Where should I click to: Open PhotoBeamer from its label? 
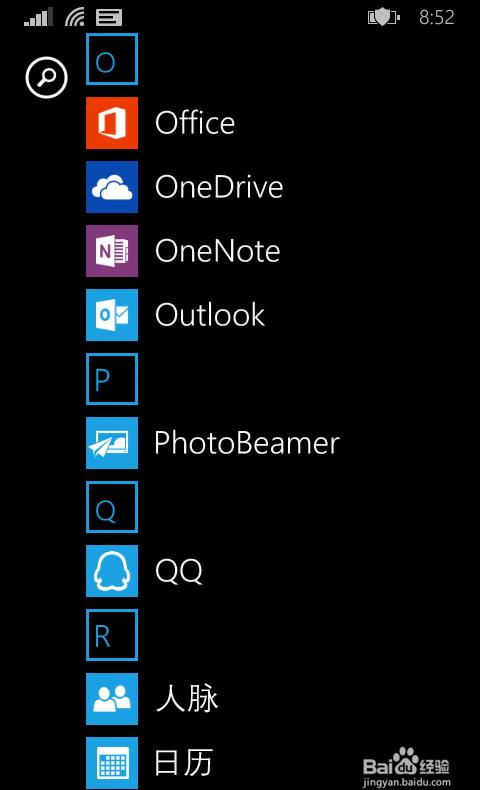[247, 443]
